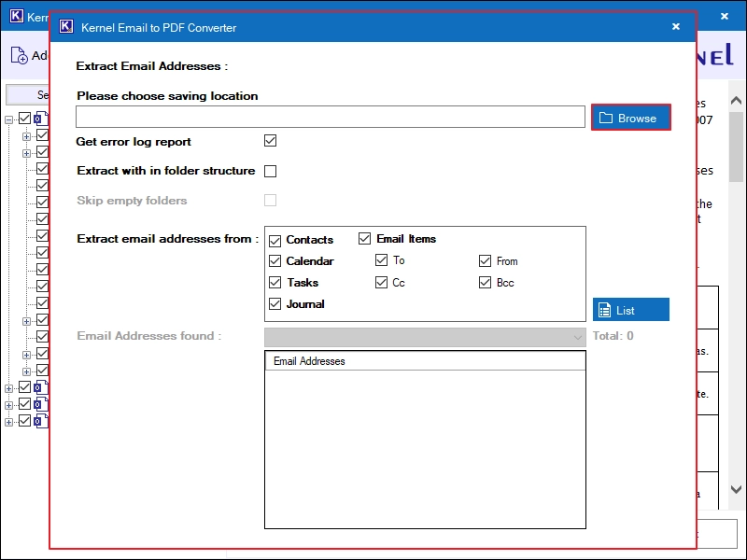Collapse the top root node in folder tree
The height and width of the screenshot is (560, 747).
(x=9, y=119)
